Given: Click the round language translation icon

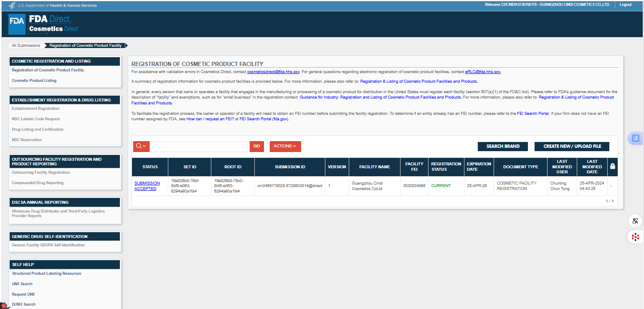Looking at the screenshot, I should (635, 221).
